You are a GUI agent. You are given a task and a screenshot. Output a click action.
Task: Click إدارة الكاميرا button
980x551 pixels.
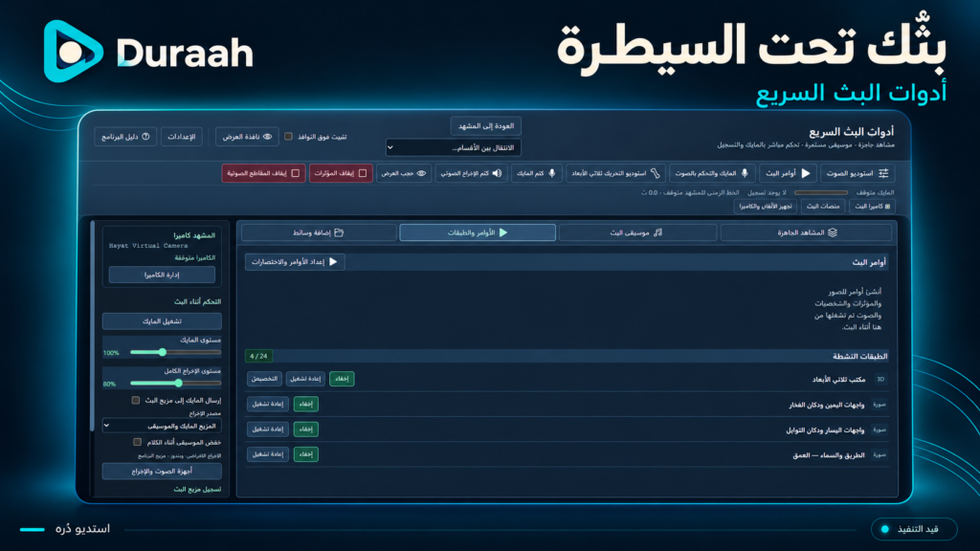(x=162, y=275)
